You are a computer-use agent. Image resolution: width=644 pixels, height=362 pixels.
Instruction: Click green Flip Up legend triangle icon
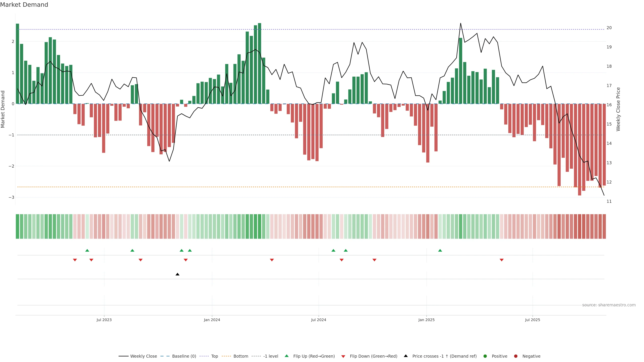[287, 356]
